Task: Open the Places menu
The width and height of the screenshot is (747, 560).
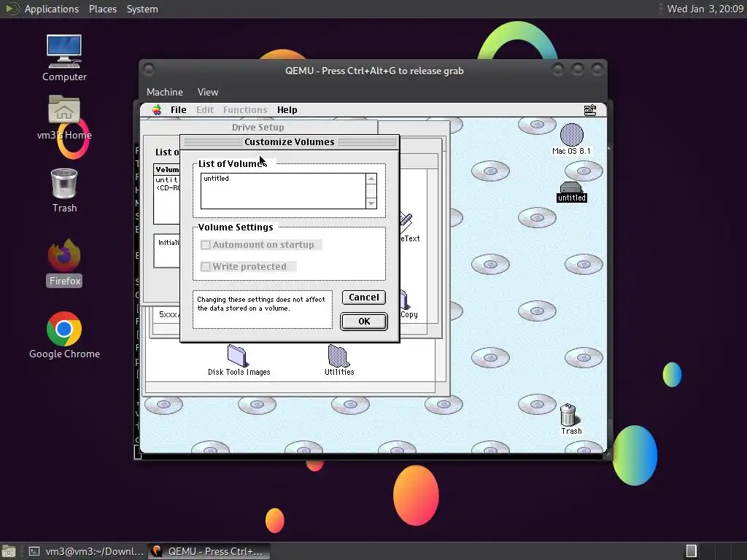Action: tap(102, 9)
